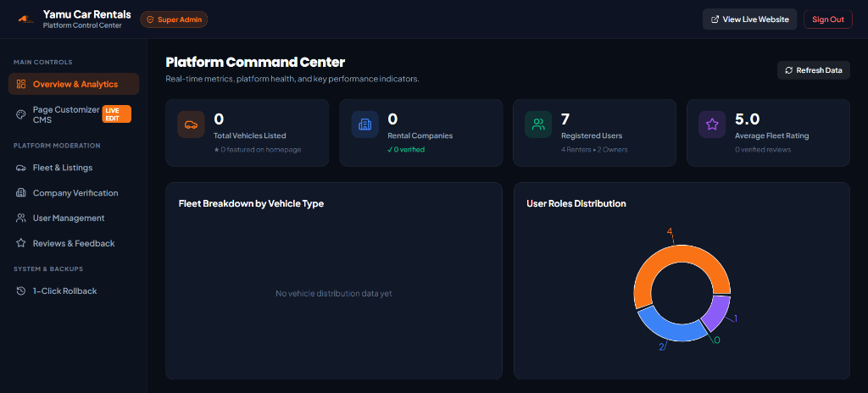This screenshot has height=393, width=868.
Task: Click the Platform Command Center heading
Action: (255, 62)
